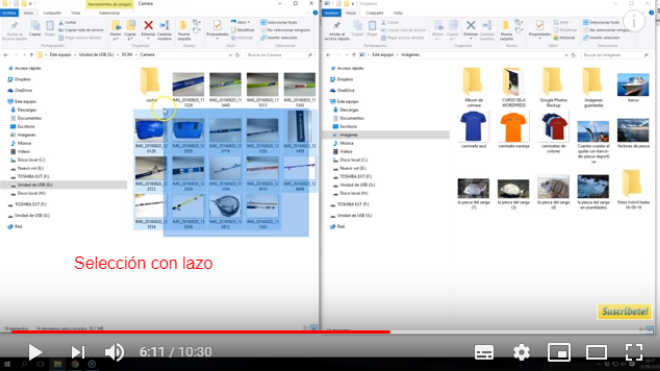
Task: Select the cache folder in Camera window
Action: pyautogui.click(x=150, y=84)
